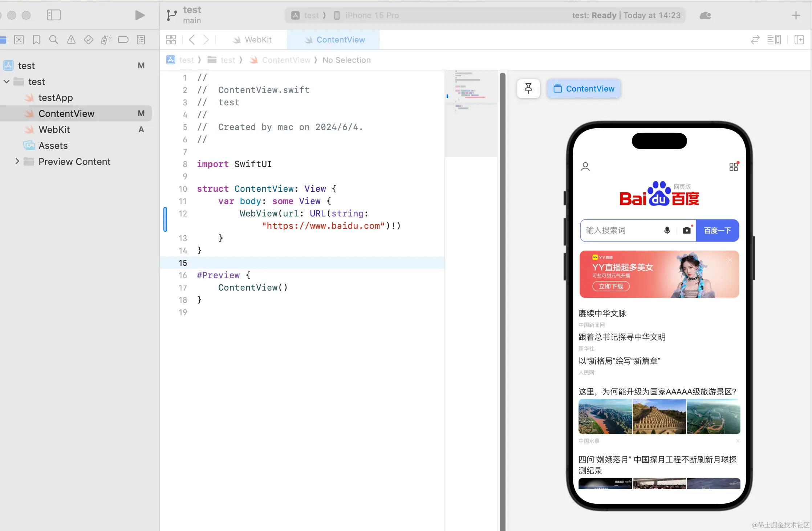Tap the user profile icon in preview

click(585, 167)
